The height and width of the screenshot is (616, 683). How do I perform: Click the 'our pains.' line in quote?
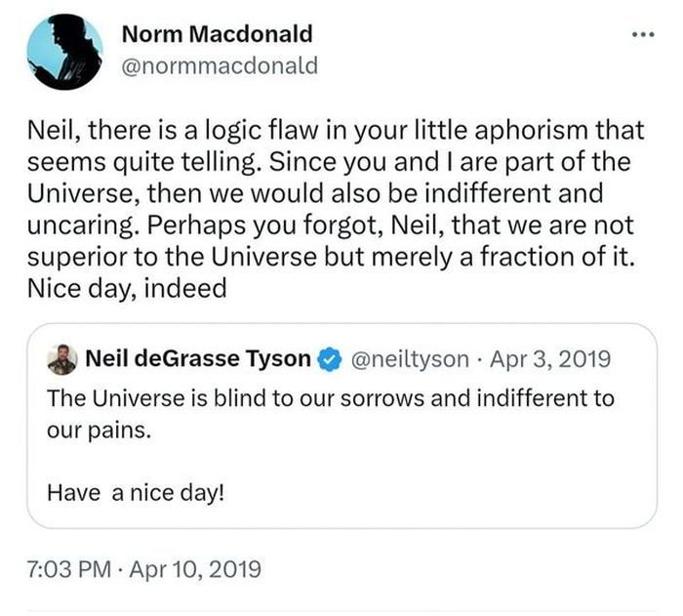(x=99, y=431)
